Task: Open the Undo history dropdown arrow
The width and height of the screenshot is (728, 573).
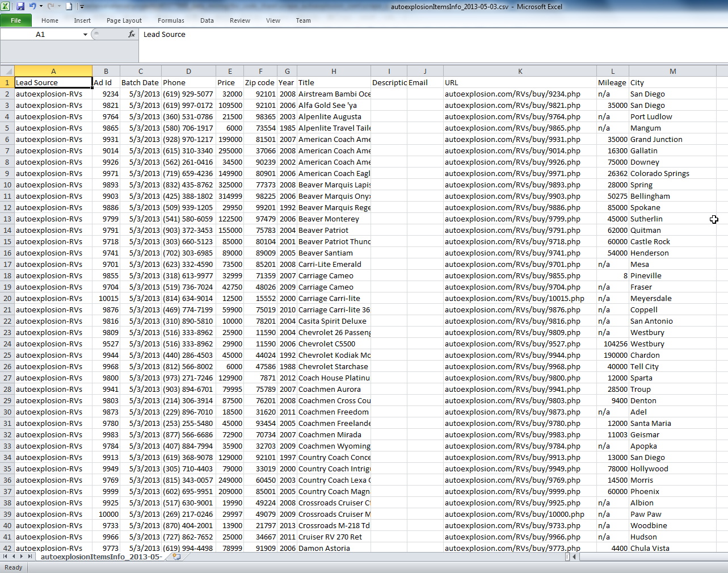Action: coord(41,6)
